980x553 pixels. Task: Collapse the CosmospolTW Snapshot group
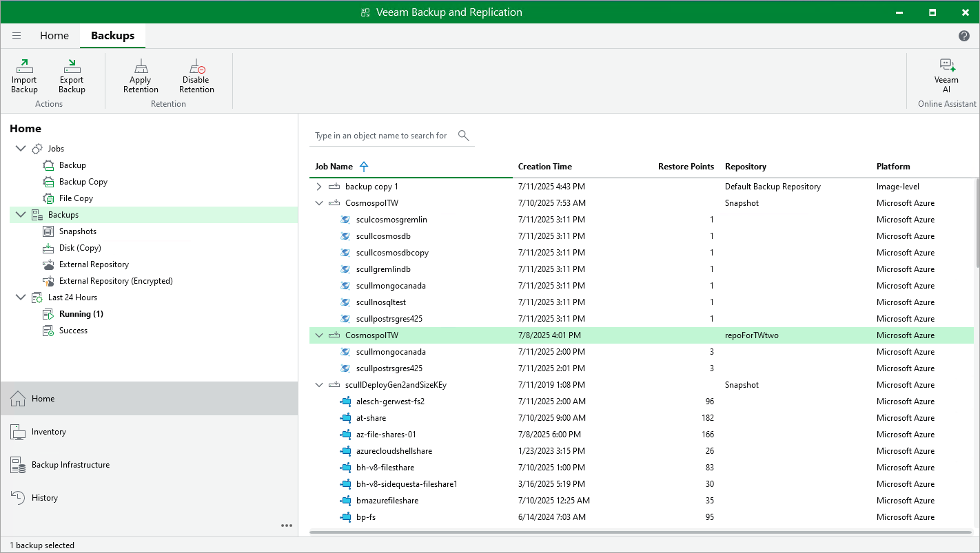click(x=318, y=203)
